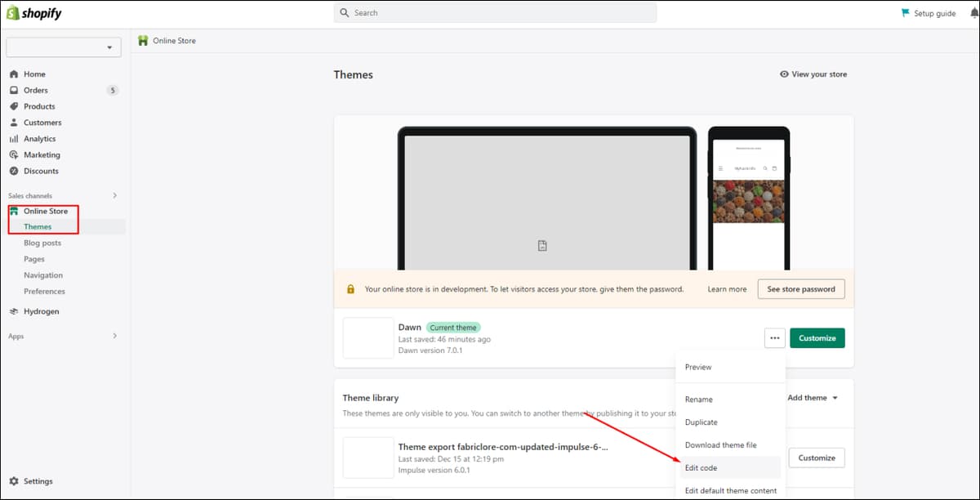Open the Add theme dropdown

click(813, 398)
